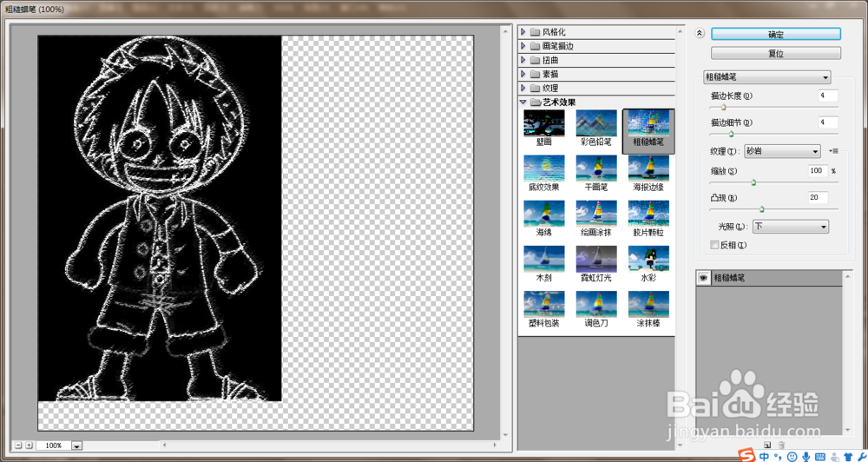
Task: Collapse the filter thumbnails panel with double-chevron
Action: pos(700,33)
